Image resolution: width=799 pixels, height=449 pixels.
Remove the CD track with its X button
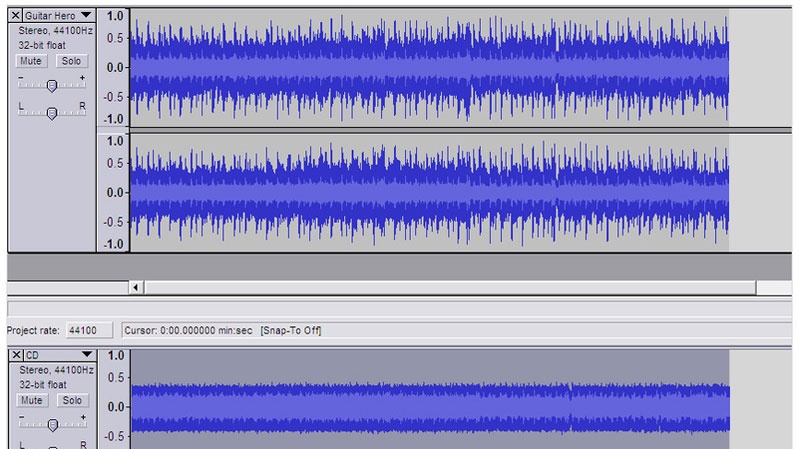16,355
